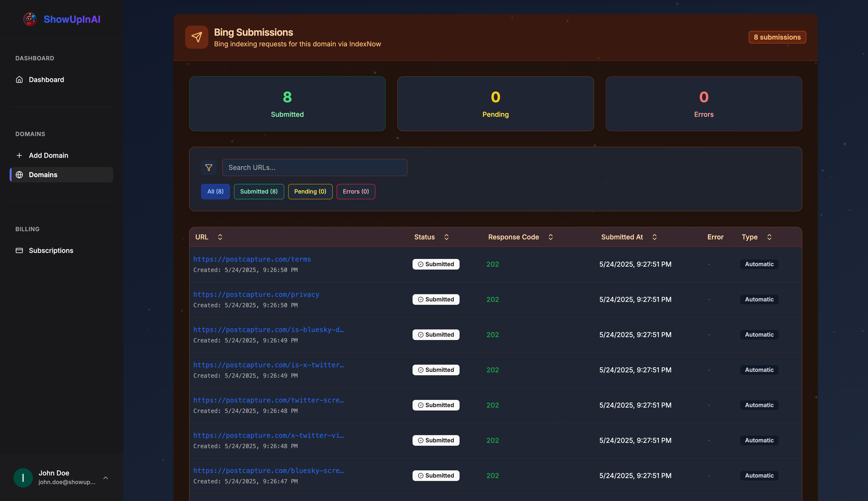Image resolution: width=868 pixels, height=501 pixels.
Task: Toggle the All (8) filter chip
Action: pos(215,191)
